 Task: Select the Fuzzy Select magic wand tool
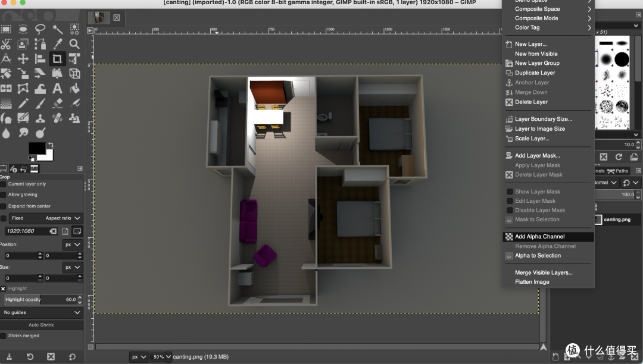click(57, 29)
